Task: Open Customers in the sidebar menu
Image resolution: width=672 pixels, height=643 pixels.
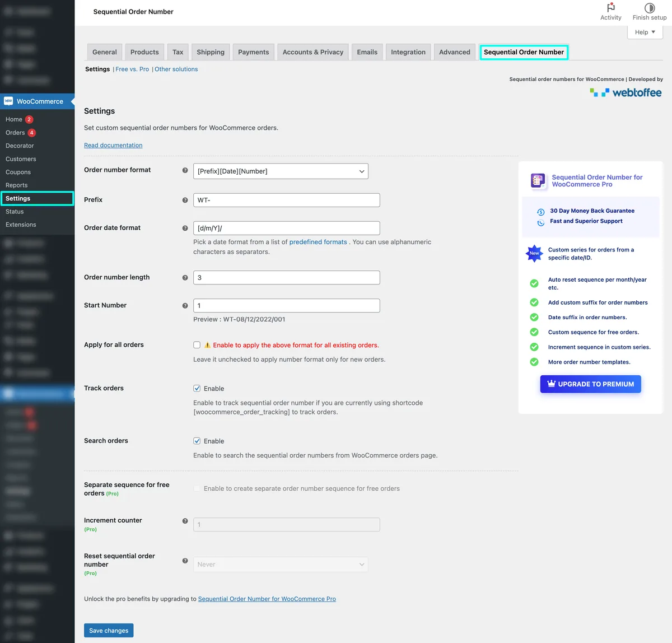Action: tap(21, 159)
